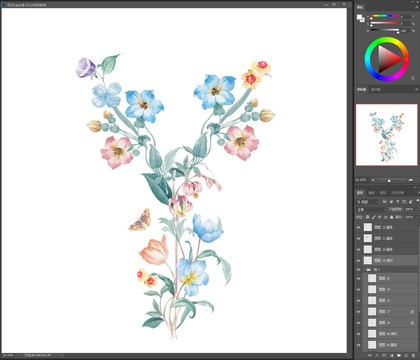The width and height of the screenshot is (420, 360).
Task: Toggle layer filtering on or off switch
Action: pyautogui.click(x=417, y=201)
